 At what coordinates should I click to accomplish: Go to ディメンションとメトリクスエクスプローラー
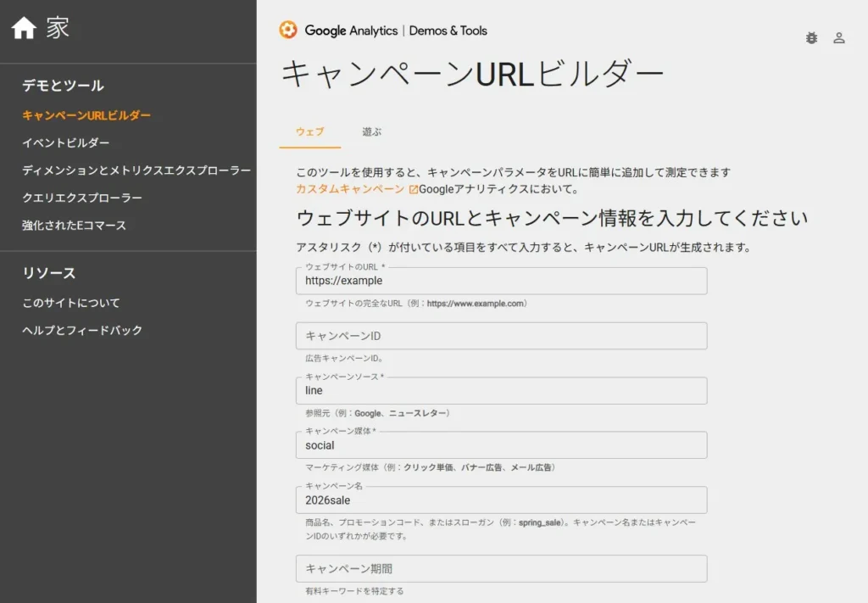coord(136,170)
